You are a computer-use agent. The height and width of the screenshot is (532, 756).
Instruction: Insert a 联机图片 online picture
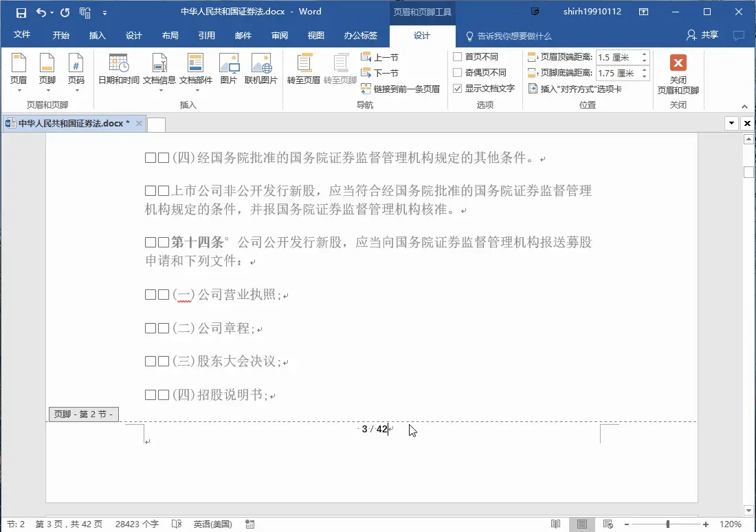[x=261, y=69]
